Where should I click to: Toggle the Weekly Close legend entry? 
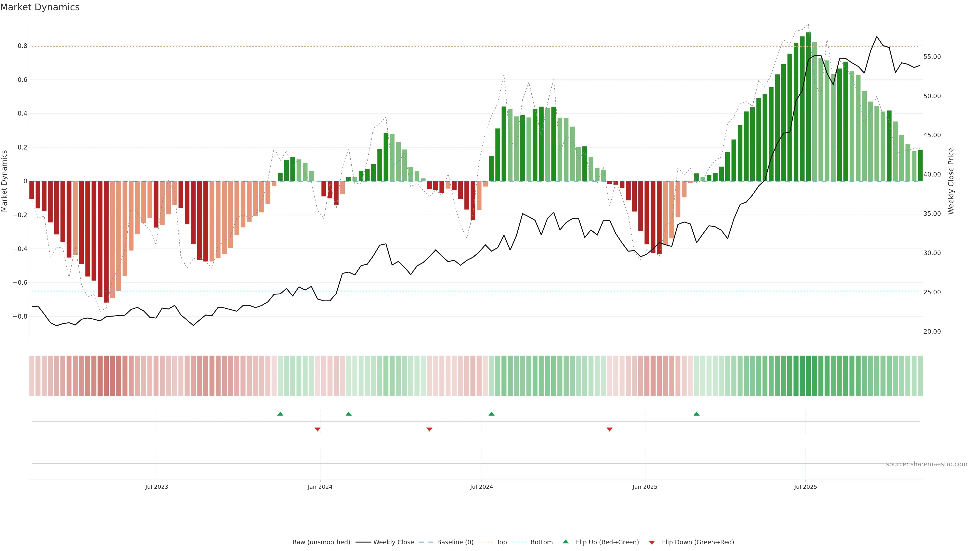click(x=393, y=542)
